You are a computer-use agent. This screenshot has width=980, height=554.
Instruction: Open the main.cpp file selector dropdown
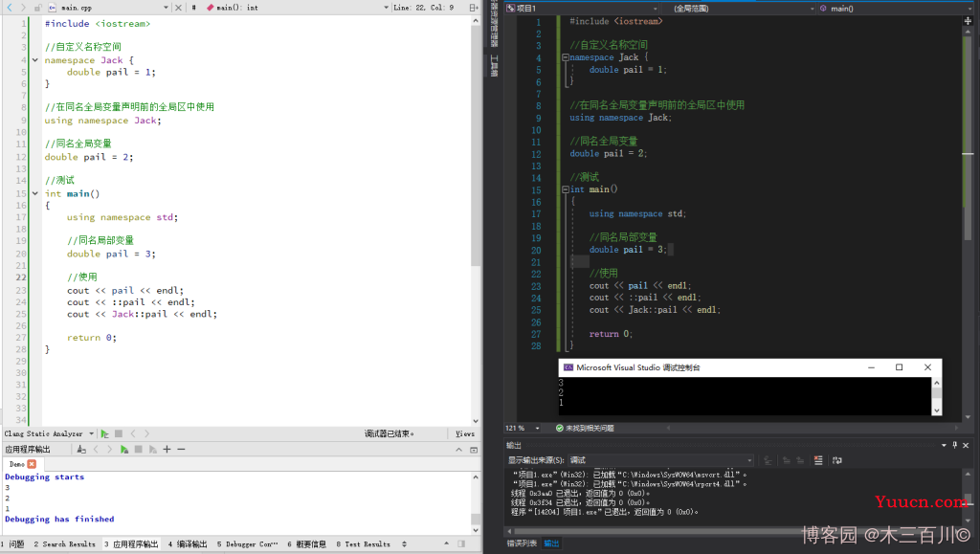coord(109,8)
